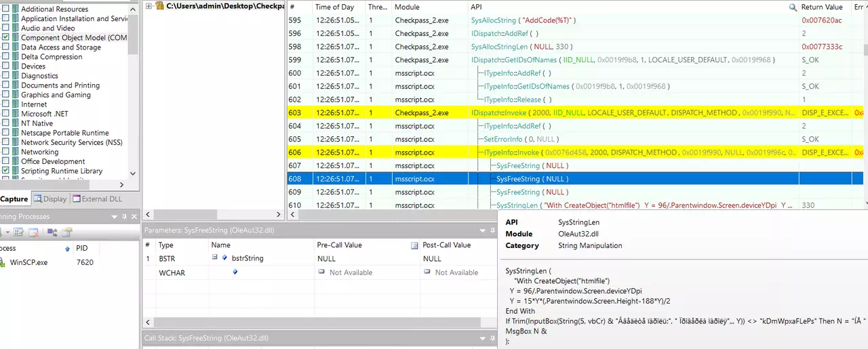Tick the Delta Compression checkbox
Viewport: 868px width, 349px height.
click(6, 56)
